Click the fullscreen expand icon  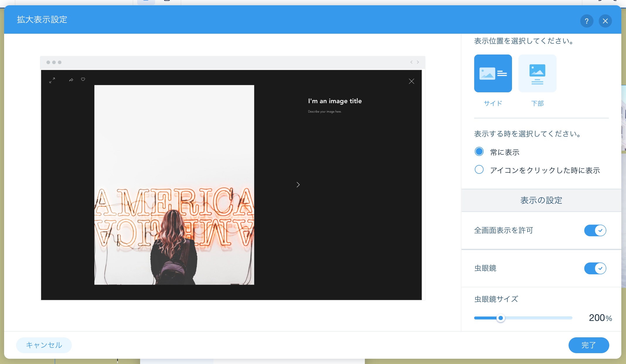point(52,80)
